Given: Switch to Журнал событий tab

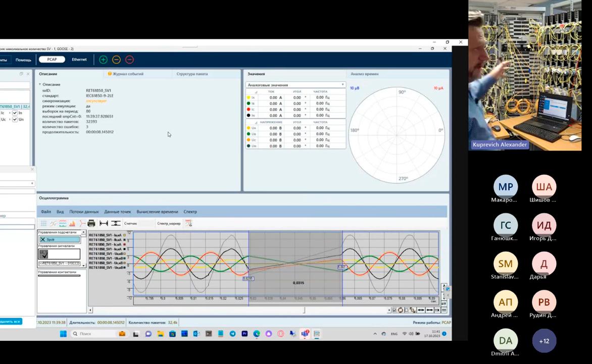Looking at the screenshot, I should (126, 74).
